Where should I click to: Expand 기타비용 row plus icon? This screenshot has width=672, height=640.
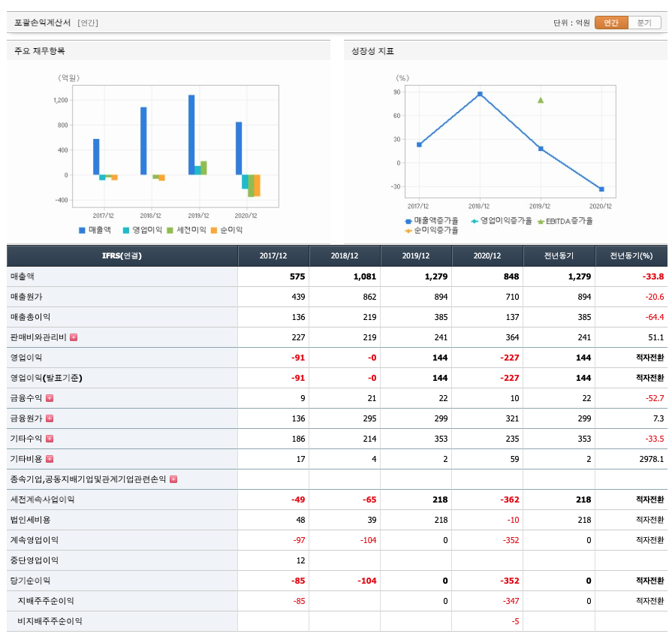tap(50, 459)
